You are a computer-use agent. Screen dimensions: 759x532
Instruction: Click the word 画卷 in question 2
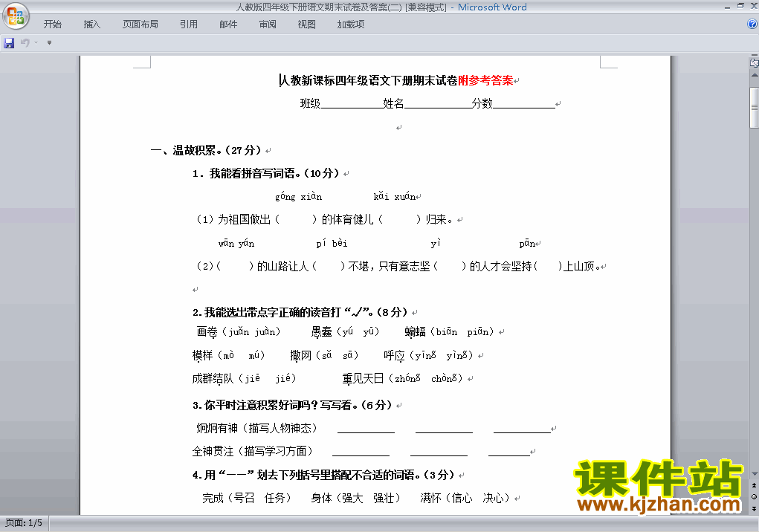207,332
